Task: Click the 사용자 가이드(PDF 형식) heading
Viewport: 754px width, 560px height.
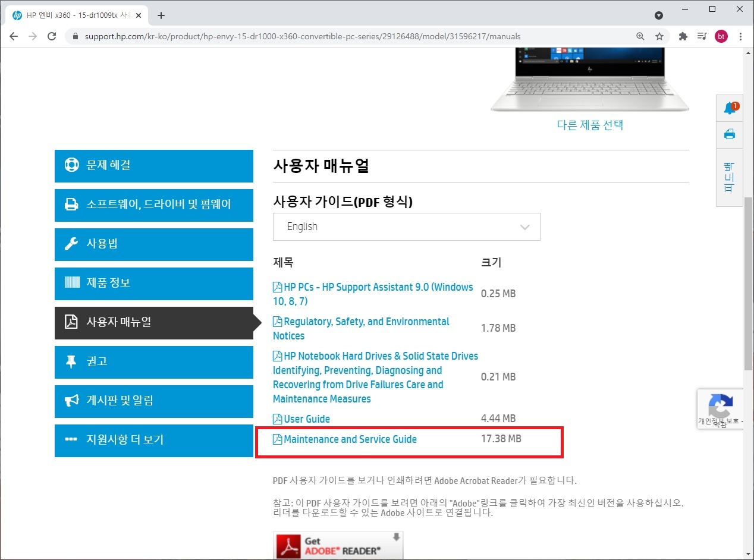Action: coord(343,202)
